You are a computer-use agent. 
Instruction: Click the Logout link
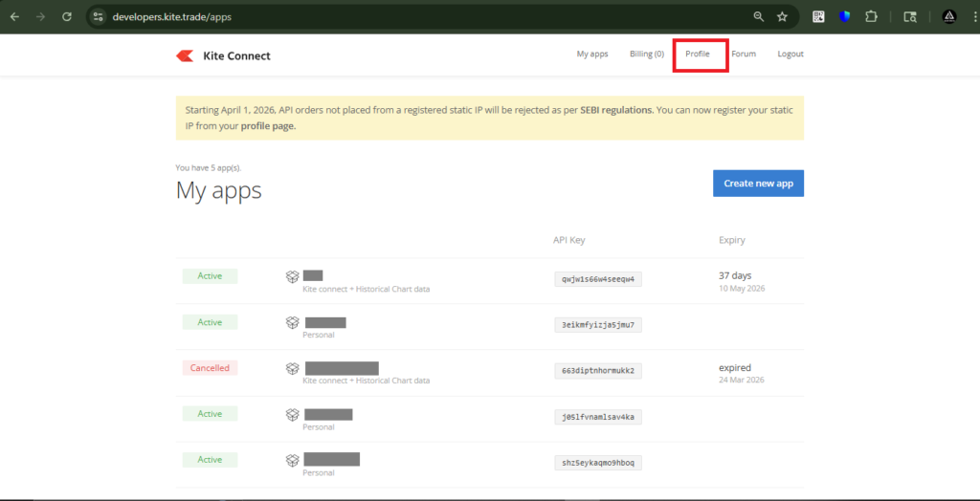click(x=790, y=54)
